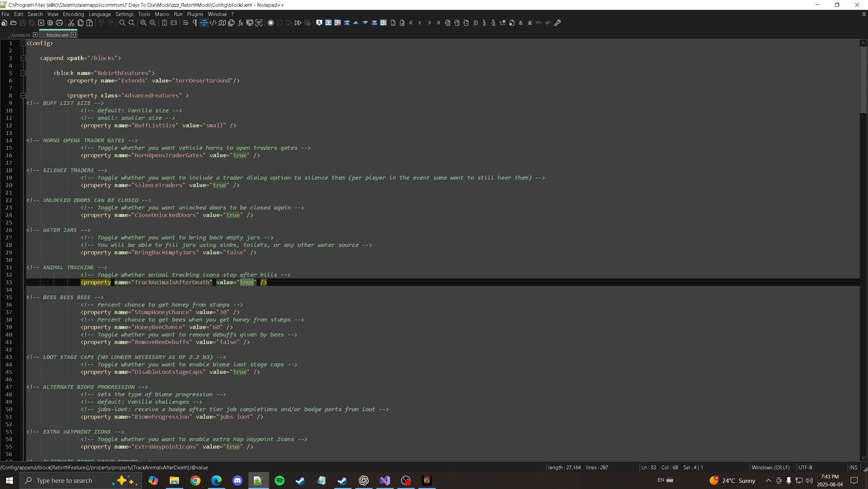Screen dimensions: 868x489
Task: Click XML Tools check syntax icon
Action: (x=393, y=23)
